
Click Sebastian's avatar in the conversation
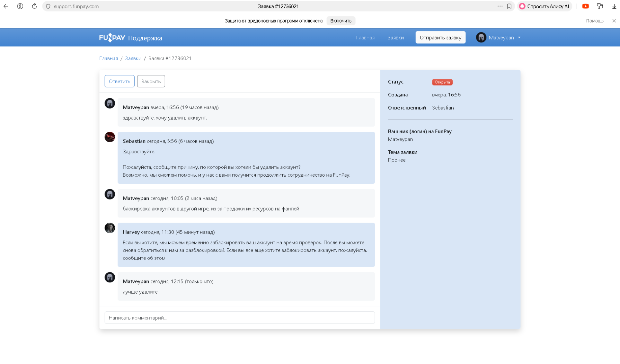click(110, 137)
